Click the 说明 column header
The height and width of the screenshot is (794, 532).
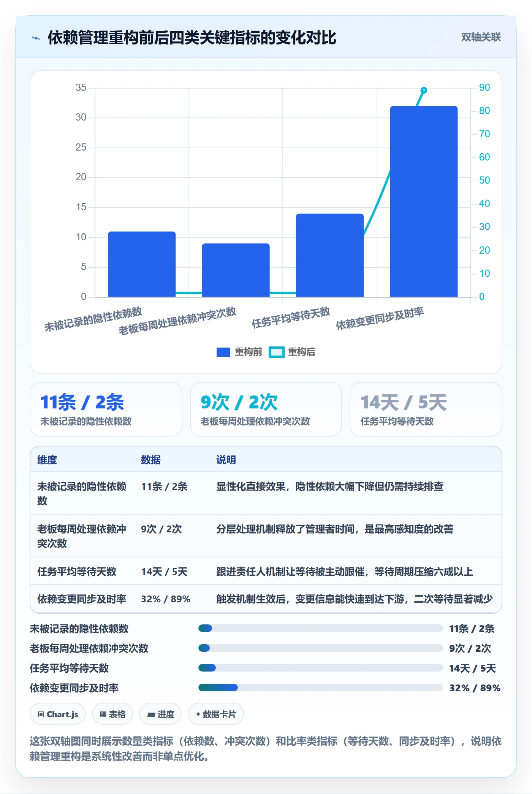(x=226, y=460)
